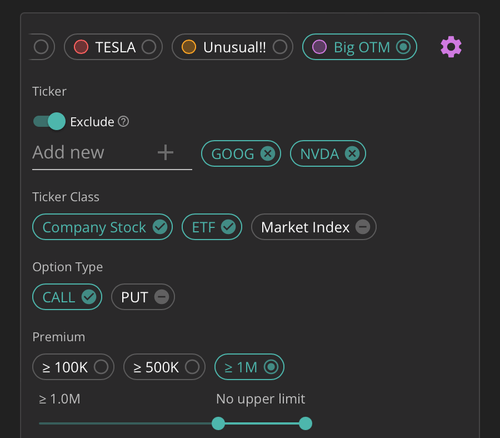
Task: Click the upper premium slider handle
Action: (x=305, y=423)
